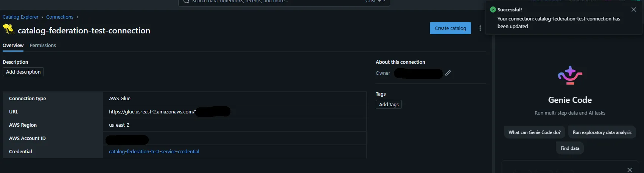Viewport: 644px width, 173px height.
Task: Click the Find data suggestion chip
Action: pyautogui.click(x=570, y=148)
